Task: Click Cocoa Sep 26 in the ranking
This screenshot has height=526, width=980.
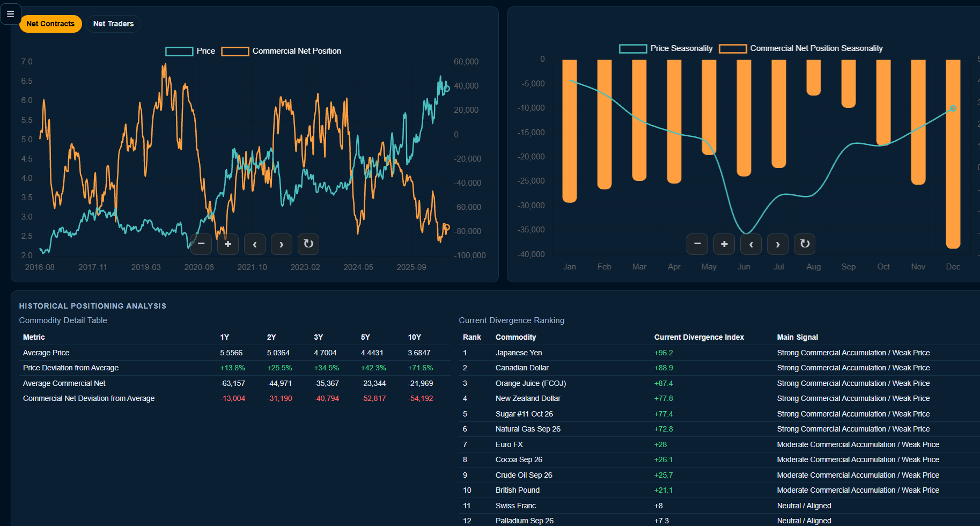Action: click(519, 459)
